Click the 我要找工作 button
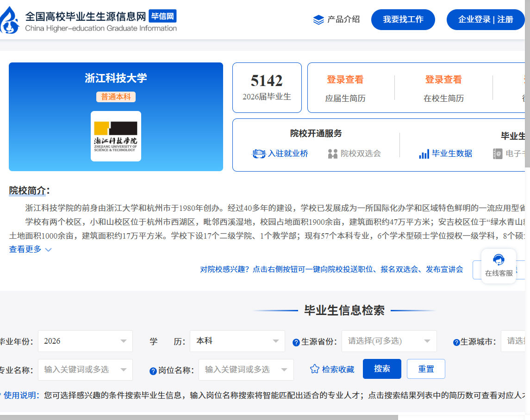 tap(403, 19)
